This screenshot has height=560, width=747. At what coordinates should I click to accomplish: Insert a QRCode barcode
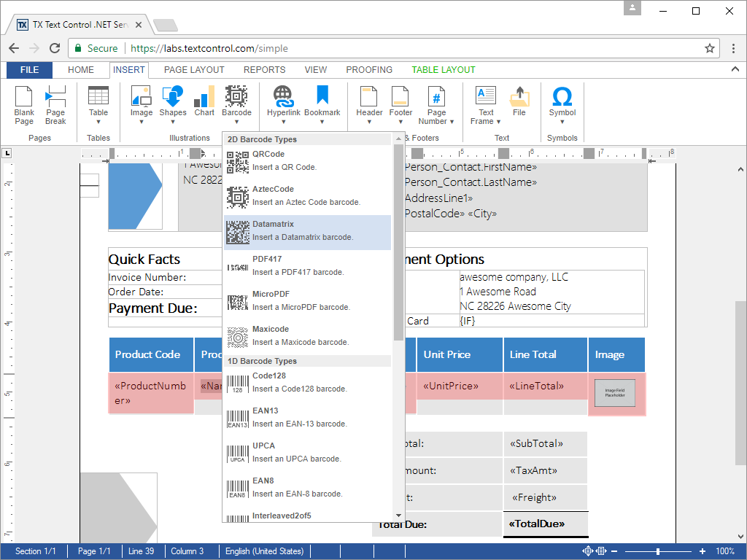tap(307, 161)
